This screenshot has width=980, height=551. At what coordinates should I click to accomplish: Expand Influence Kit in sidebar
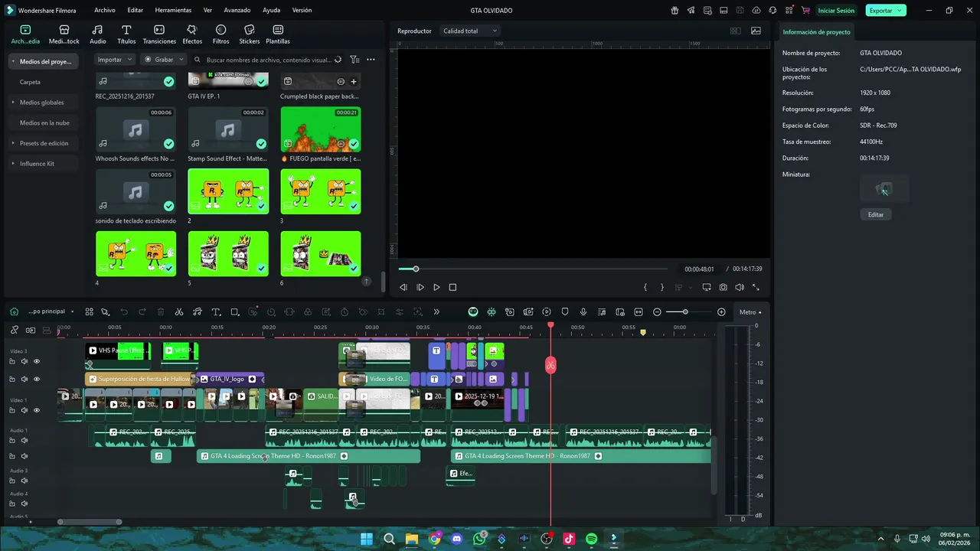13,164
